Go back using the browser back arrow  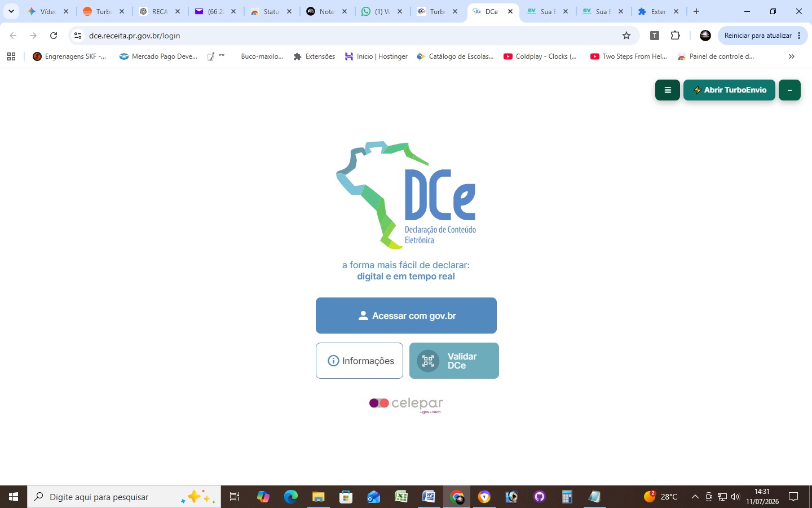(x=13, y=36)
